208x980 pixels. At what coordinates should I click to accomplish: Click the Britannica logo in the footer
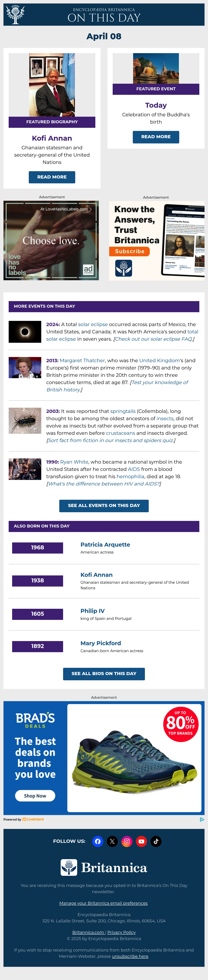click(104, 867)
